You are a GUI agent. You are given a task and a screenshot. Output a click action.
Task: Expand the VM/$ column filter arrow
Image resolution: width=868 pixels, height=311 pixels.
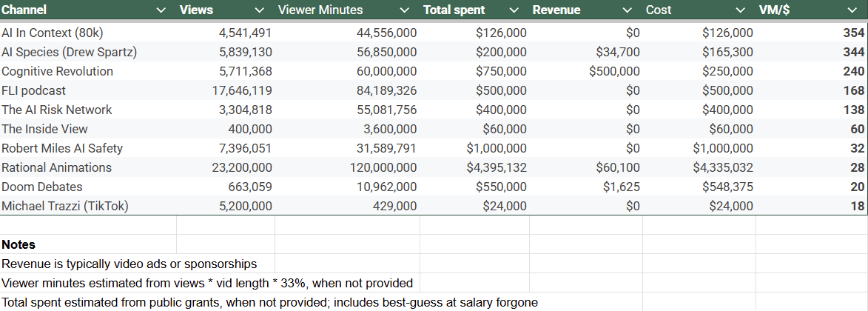click(851, 10)
